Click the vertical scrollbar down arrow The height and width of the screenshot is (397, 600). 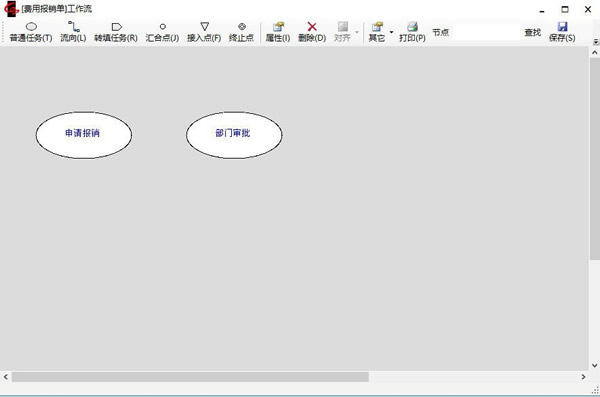click(x=594, y=365)
